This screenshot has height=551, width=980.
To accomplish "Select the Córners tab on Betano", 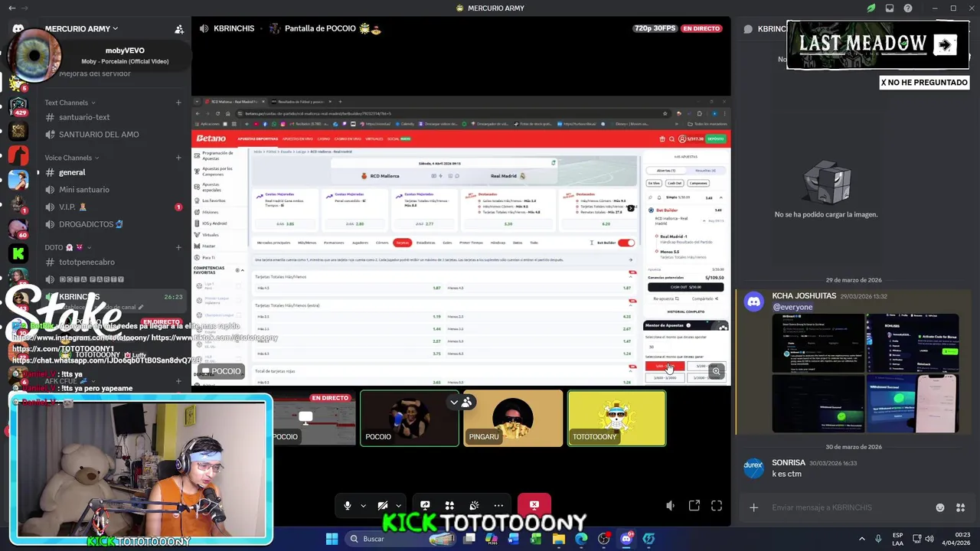I will pos(382,243).
